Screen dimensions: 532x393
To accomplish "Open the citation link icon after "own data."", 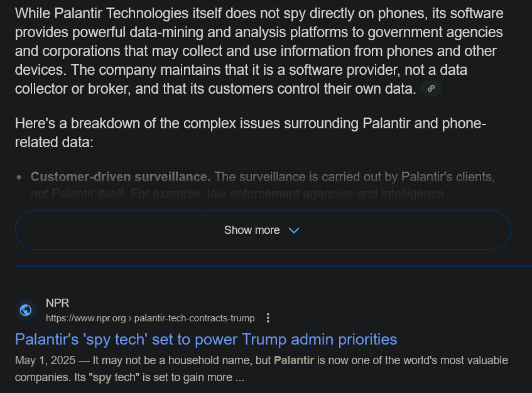I will click(x=431, y=89).
